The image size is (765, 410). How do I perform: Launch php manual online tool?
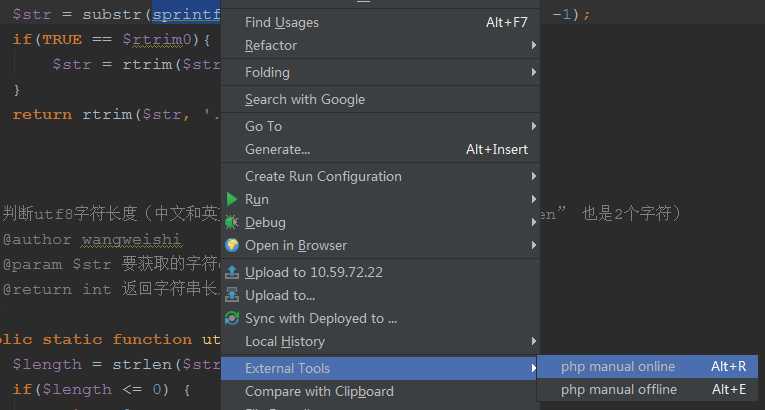[x=618, y=366]
